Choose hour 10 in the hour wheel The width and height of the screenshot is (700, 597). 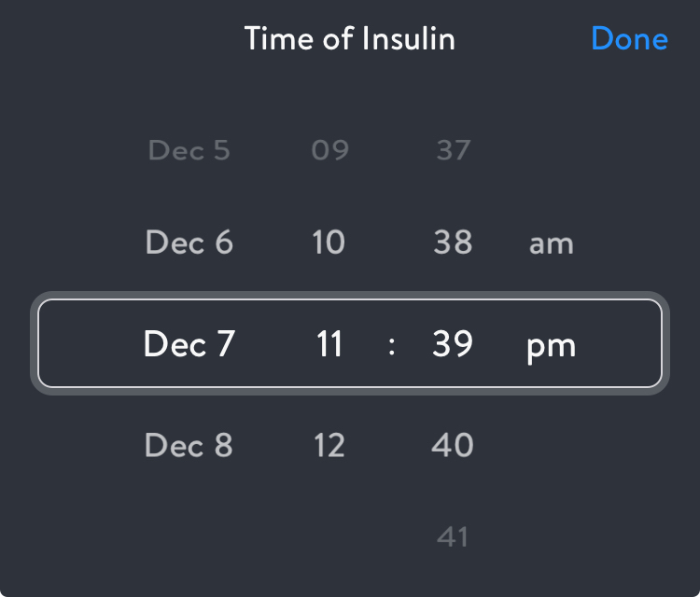(329, 243)
